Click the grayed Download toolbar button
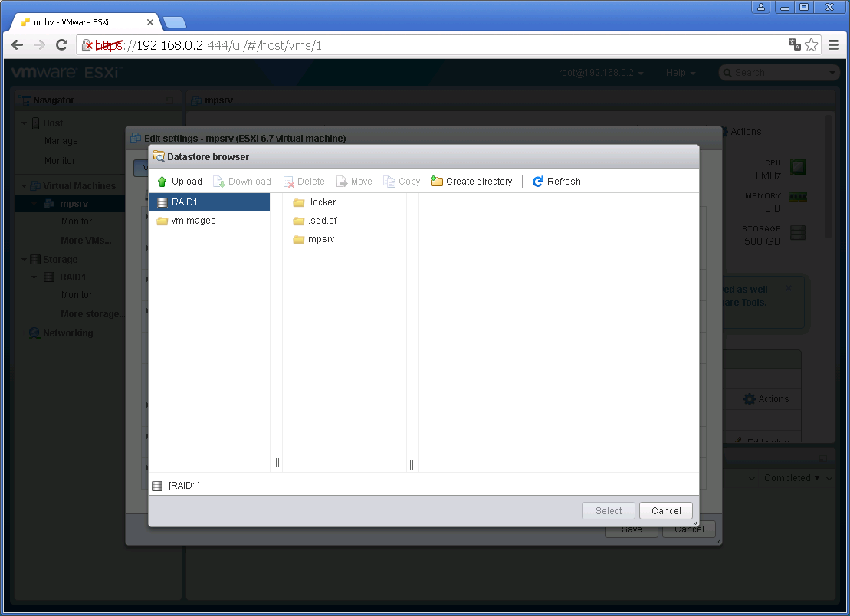The height and width of the screenshot is (616, 850). (x=242, y=182)
